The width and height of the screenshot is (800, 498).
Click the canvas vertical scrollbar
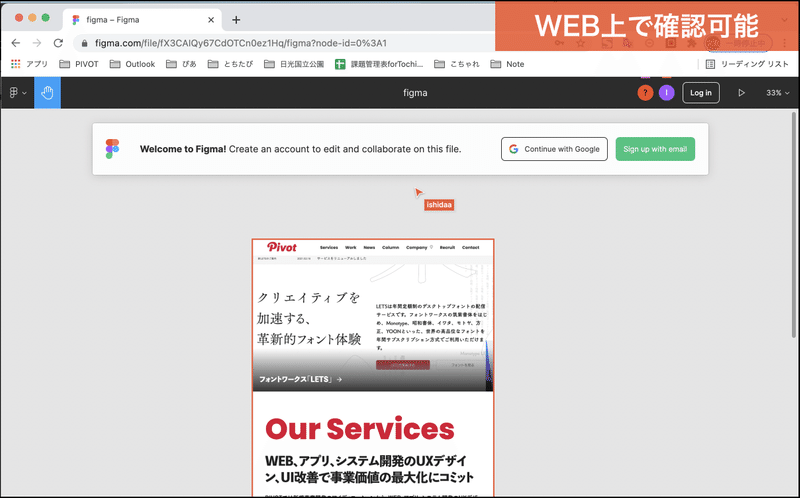793,225
